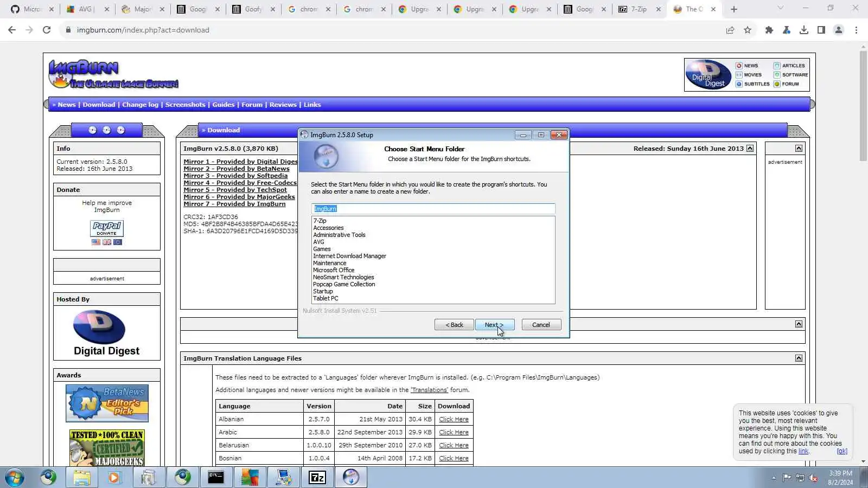Open Reviews in the site navigation
Image resolution: width=868 pixels, height=488 pixels.
283,105
